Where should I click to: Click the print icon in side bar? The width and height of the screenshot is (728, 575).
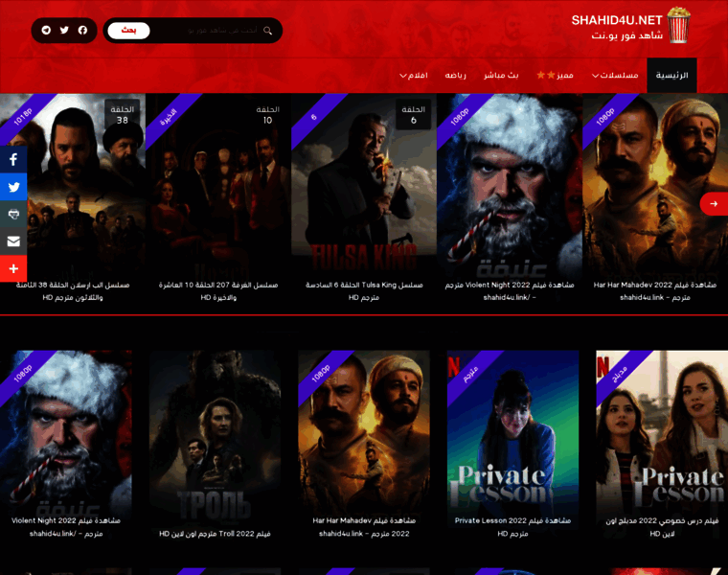[13, 214]
